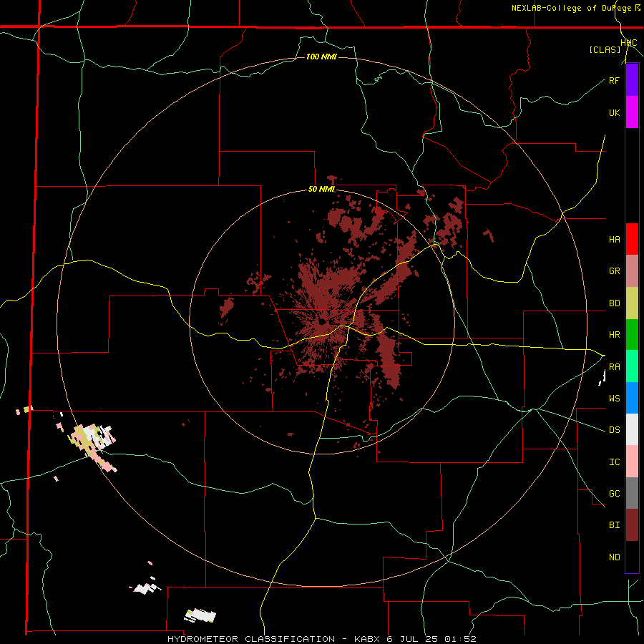Click the BI dark red legend swatch
Image resolution: width=644 pixels, height=644 pixels.
click(632, 525)
